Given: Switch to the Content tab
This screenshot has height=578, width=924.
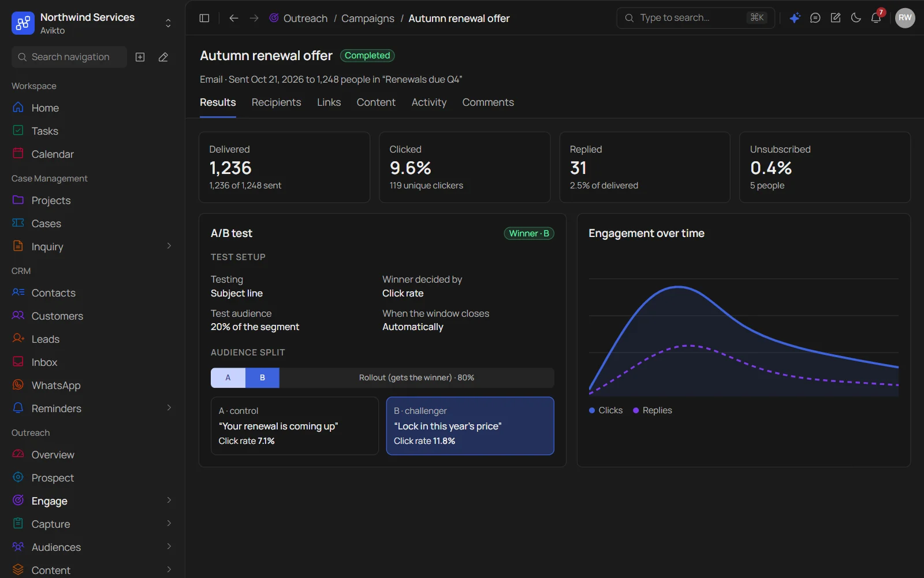Looking at the screenshot, I should [376, 102].
